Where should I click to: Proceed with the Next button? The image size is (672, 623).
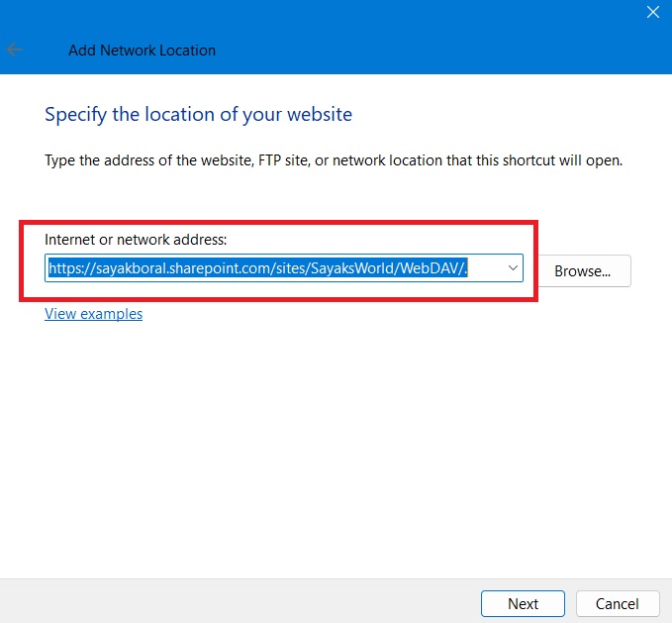tap(523, 604)
